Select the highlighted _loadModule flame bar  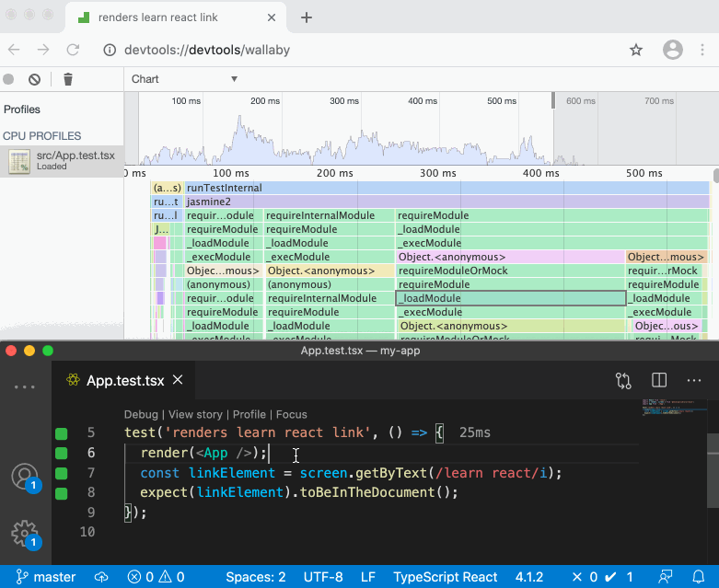point(511,298)
